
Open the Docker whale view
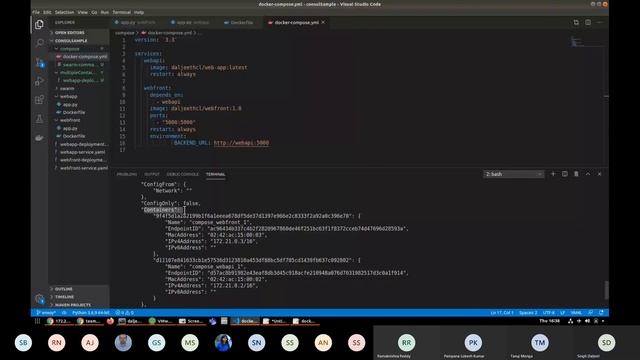pyautogui.click(x=39, y=138)
